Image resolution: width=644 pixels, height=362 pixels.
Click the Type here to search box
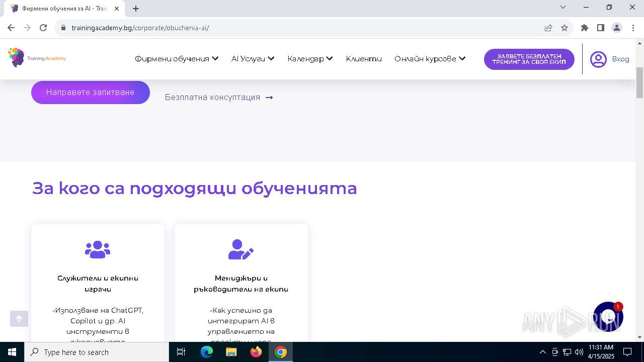(97, 352)
